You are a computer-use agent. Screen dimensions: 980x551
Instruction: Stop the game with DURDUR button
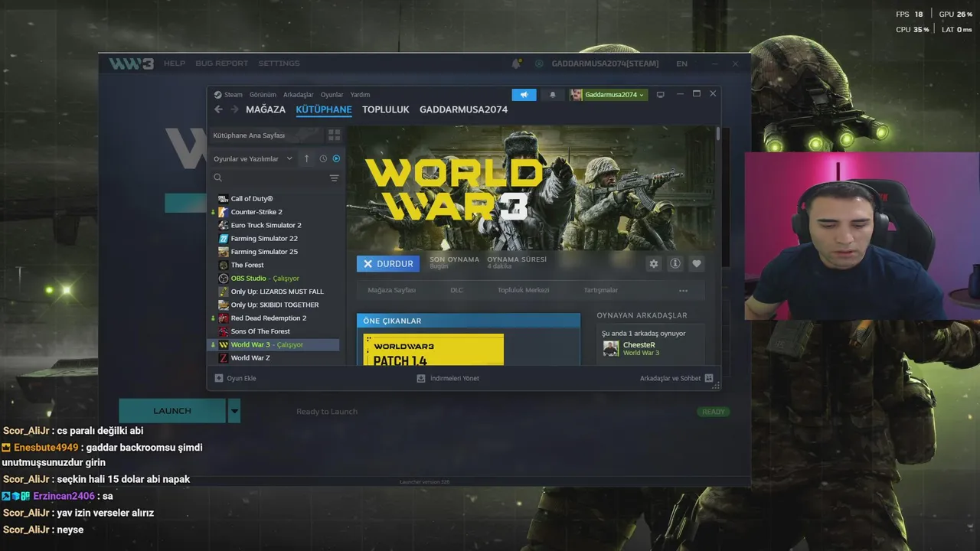pos(388,263)
